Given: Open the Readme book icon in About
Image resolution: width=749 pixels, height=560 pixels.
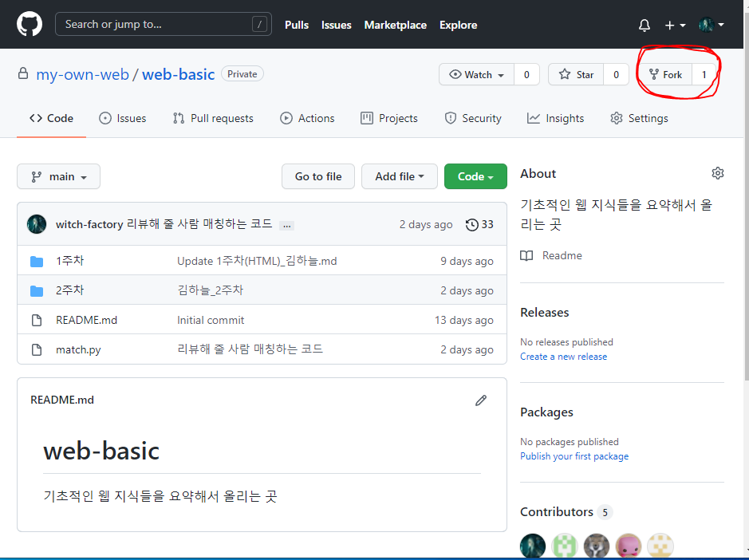Looking at the screenshot, I should (526, 255).
